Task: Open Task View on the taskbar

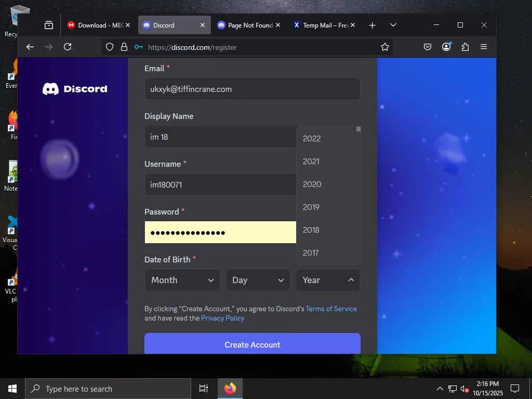Action: pos(204,389)
